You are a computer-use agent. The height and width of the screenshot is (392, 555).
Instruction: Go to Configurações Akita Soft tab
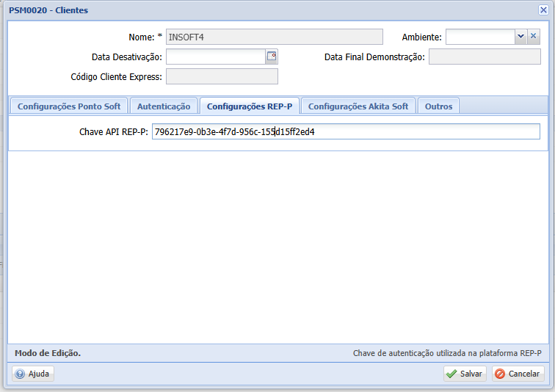tap(358, 106)
